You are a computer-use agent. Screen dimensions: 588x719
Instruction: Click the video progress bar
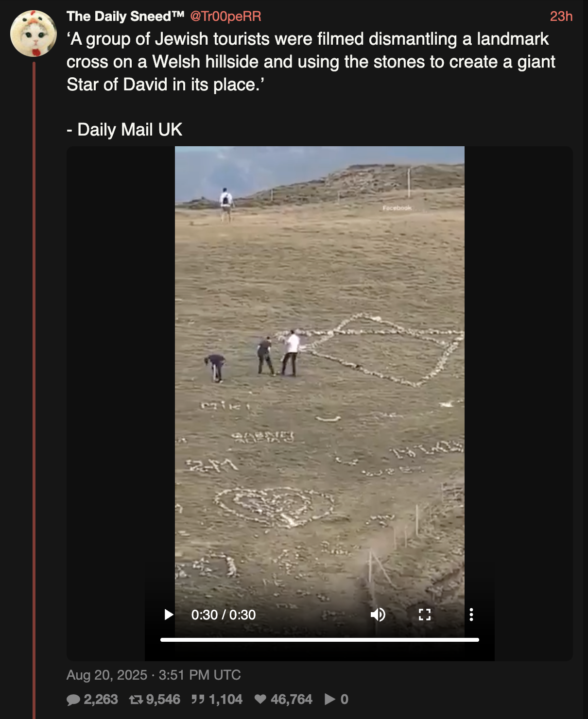pos(320,640)
